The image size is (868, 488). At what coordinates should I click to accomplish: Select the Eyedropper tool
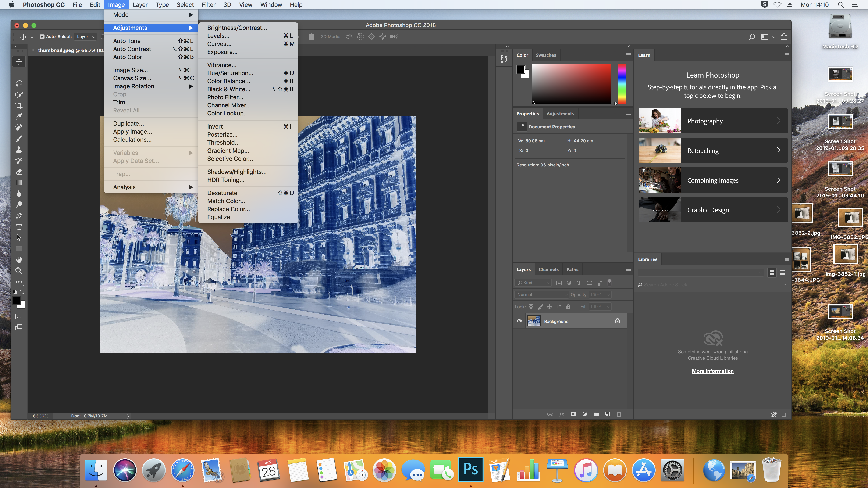tap(19, 116)
